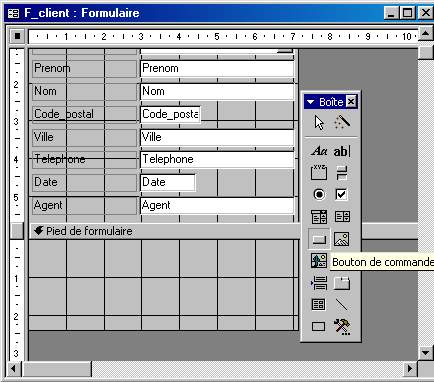
Task: Click the horizontal scrollbar left arrow
Action: [x=14, y=369]
